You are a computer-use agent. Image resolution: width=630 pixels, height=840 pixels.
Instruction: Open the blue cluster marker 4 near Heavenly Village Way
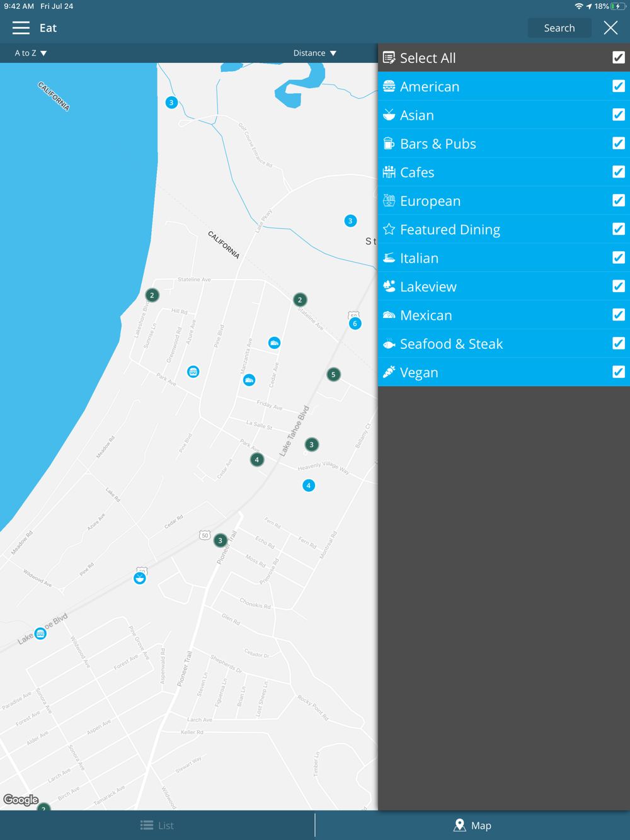coord(309,485)
